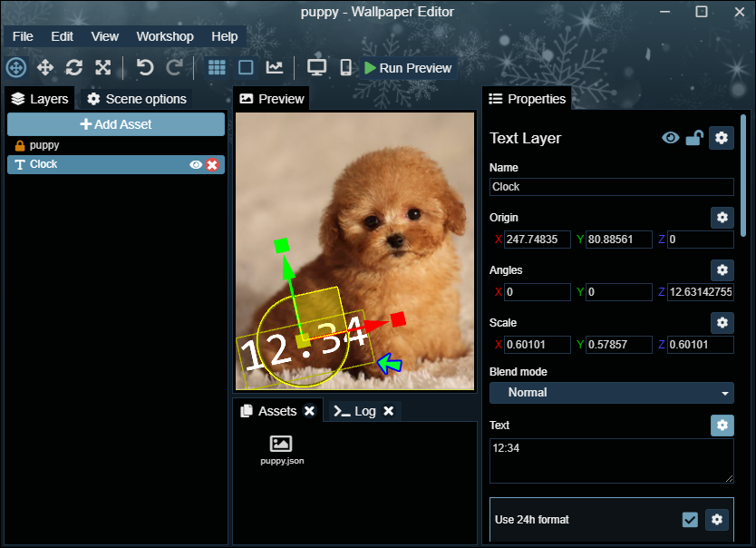Click the lock icon on puppy layer
Viewport: 756px width, 548px height.
tap(20, 146)
